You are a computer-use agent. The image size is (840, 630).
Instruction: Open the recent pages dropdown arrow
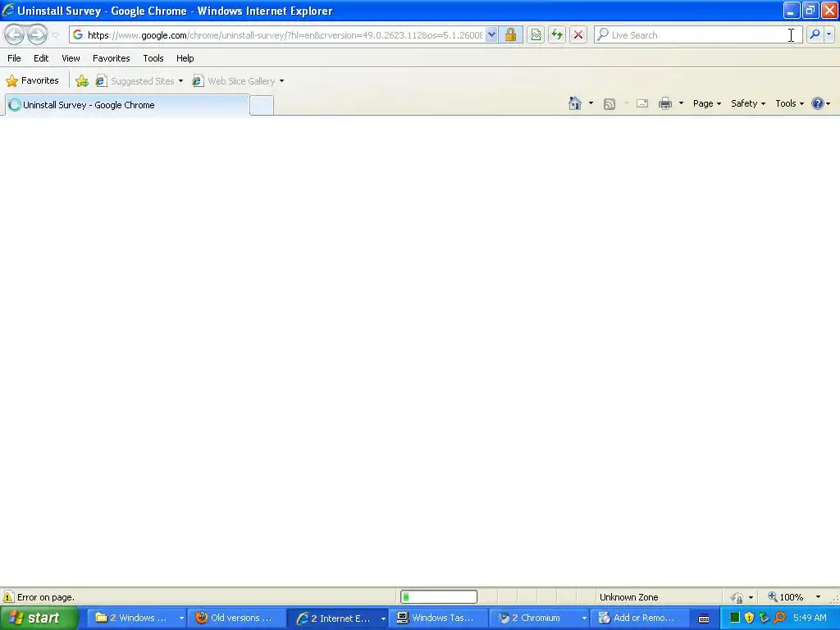click(55, 35)
